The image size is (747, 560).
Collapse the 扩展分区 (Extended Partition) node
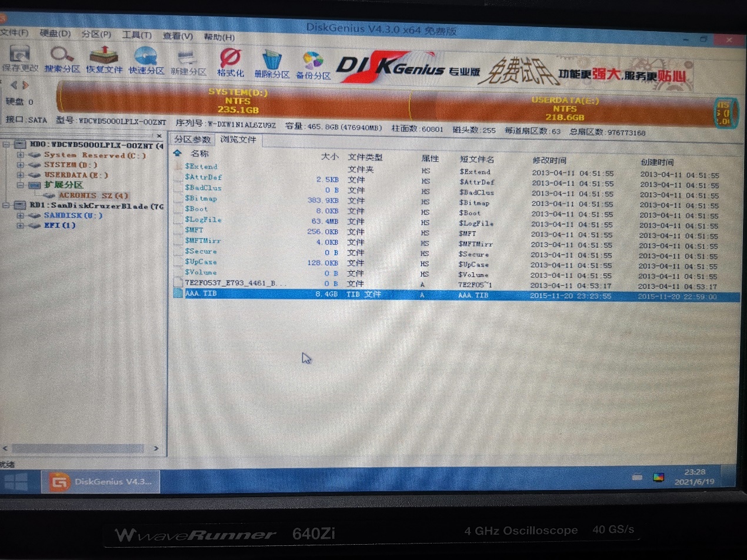click(21, 185)
